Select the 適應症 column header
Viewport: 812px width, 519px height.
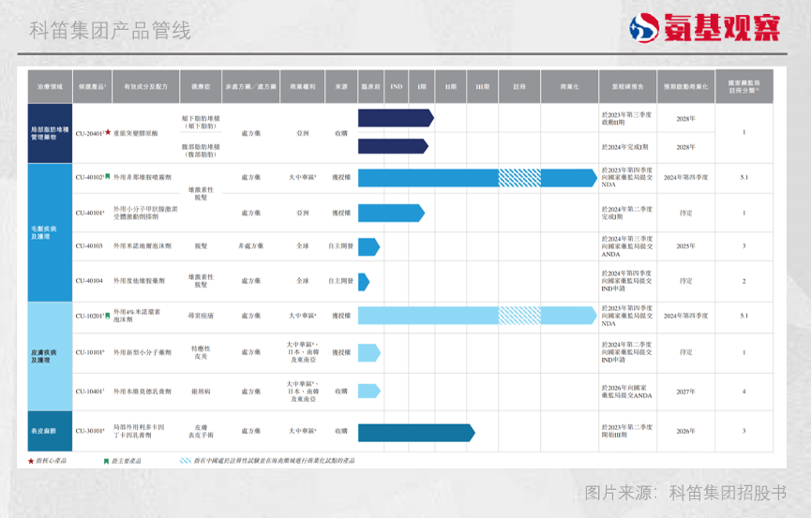click(x=201, y=86)
